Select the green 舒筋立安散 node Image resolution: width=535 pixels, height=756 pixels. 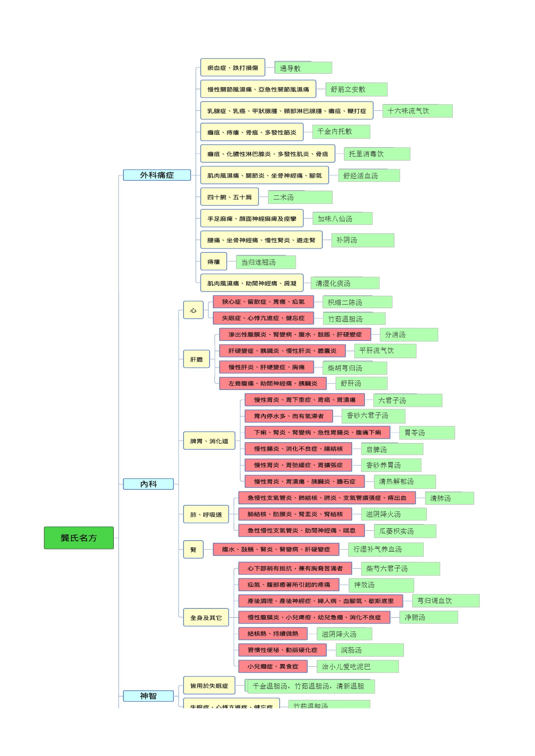coord(356,89)
